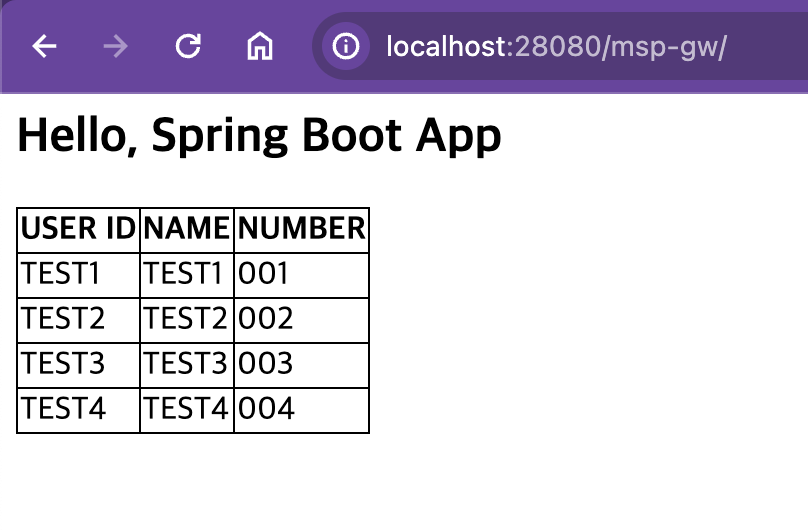Select the 001 number cell
This screenshot has width=808, height=530.
coord(301,275)
